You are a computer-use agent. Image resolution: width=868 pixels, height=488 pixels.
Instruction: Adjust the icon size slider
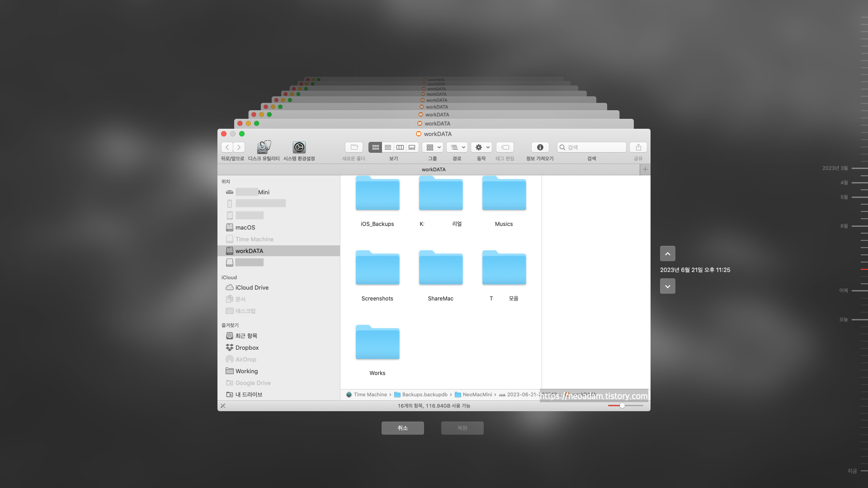(x=623, y=406)
